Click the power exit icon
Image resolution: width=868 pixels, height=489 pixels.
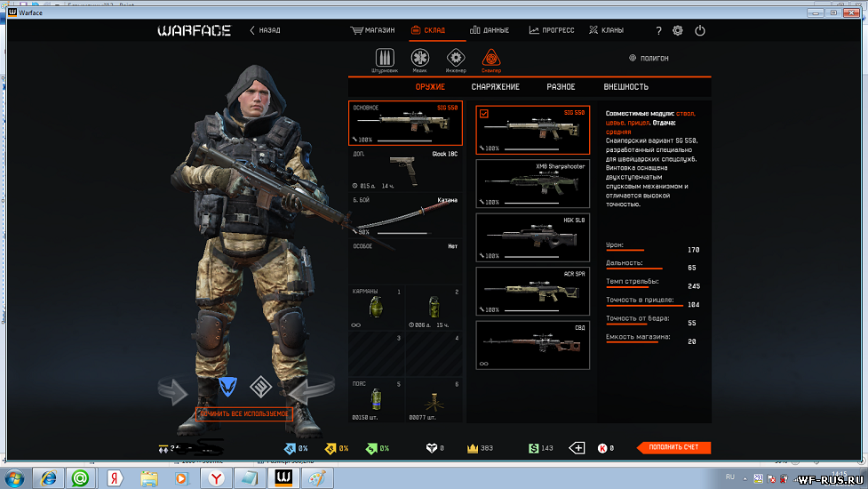click(x=700, y=30)
